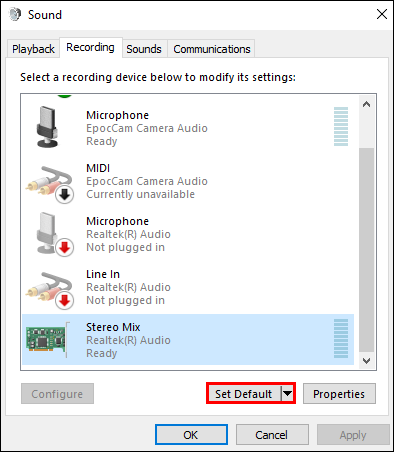Open Properties for the selected device

pyautogui.click(x=339, y=394)
